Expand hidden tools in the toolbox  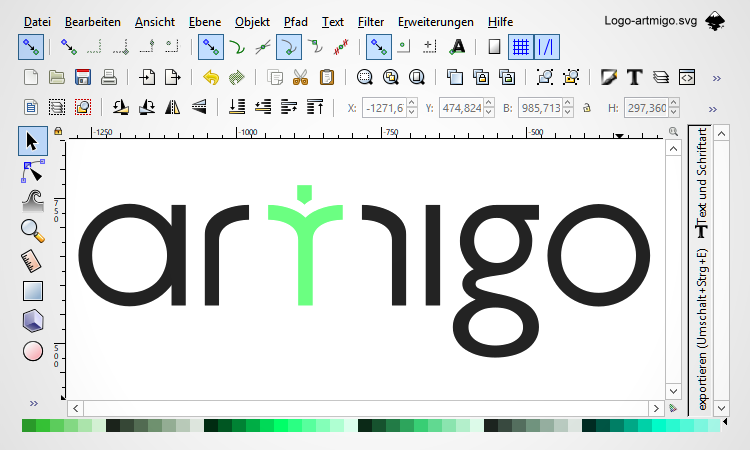point(33,404)
